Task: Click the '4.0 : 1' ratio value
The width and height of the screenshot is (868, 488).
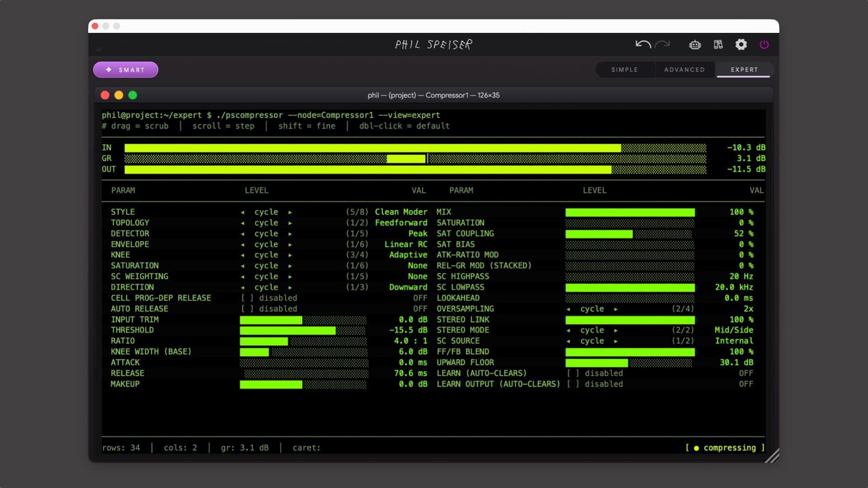Action: [410, 341]
